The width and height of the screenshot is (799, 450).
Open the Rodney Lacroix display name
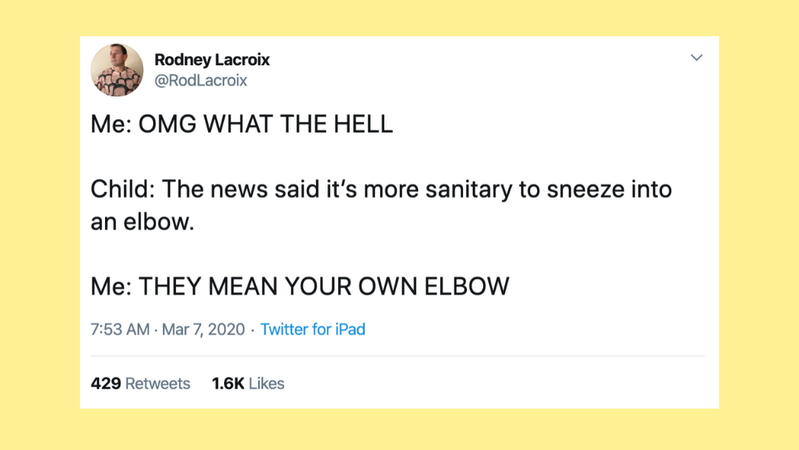click(212, 60)
